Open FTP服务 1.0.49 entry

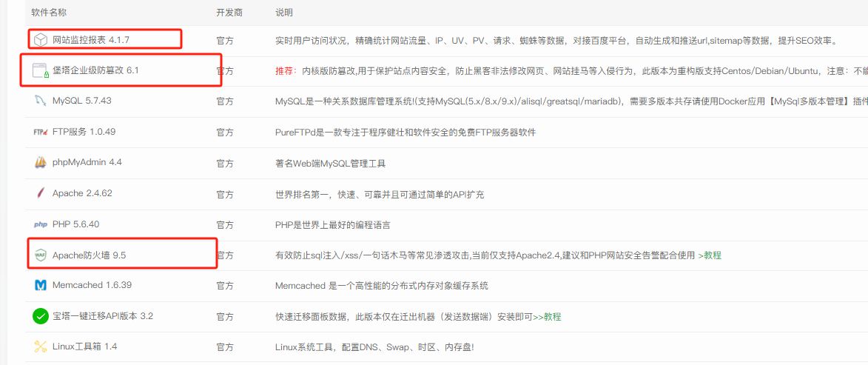pos(84,133)
